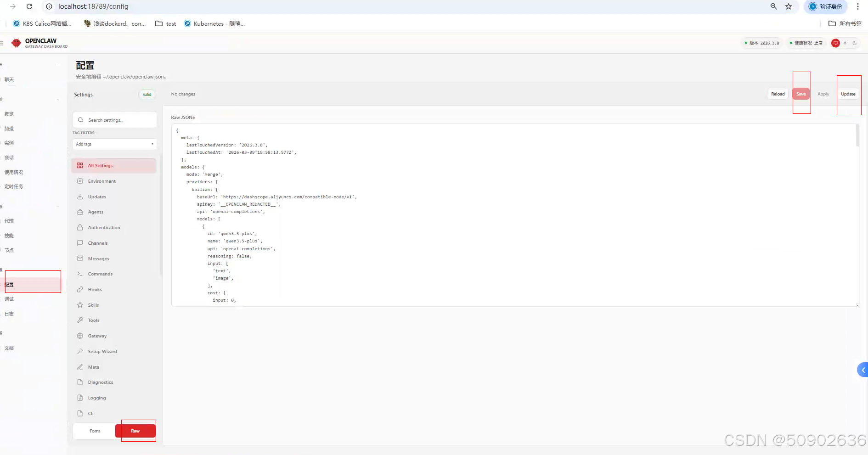Open 聊天 chat in sidebar
The height and width of the screenshot is (455, 868).
click(x=9, y=79)
